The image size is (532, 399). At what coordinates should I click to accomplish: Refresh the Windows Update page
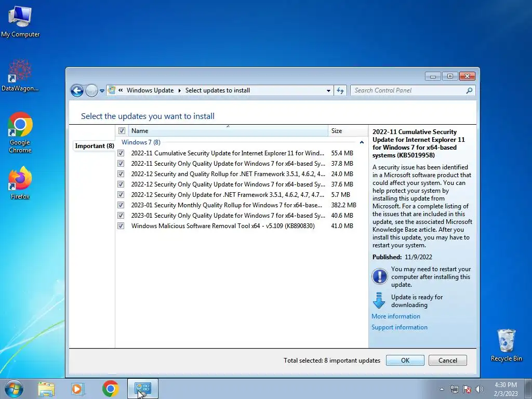click(x=340, y=90)
